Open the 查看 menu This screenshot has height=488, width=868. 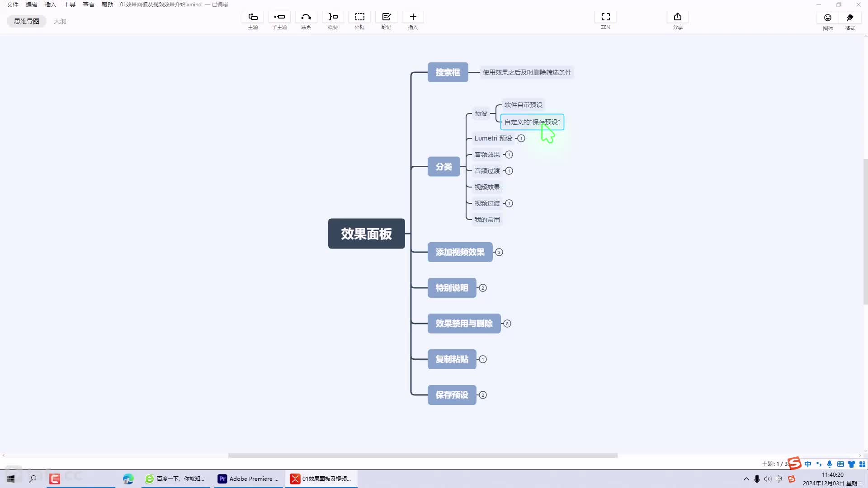pyautogui.click(x=89, y=5)
